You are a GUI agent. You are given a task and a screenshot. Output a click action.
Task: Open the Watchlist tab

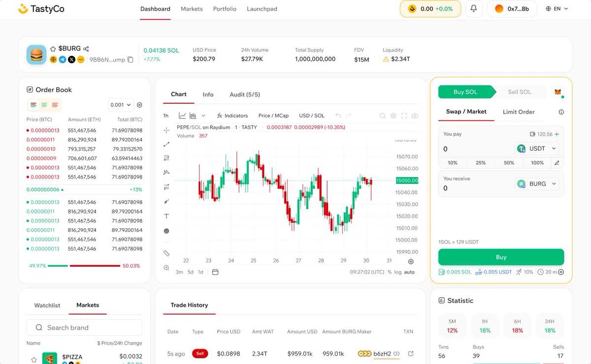(x=47, y=305)
